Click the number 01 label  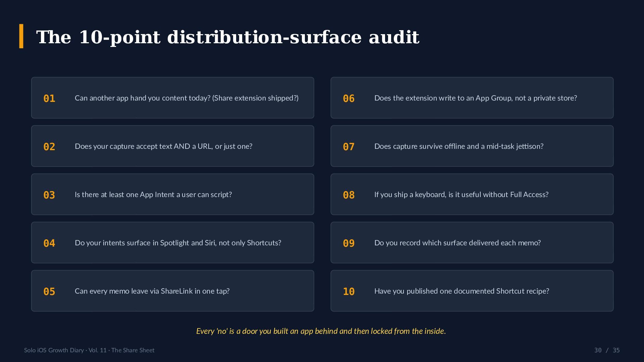click(49, 98)
